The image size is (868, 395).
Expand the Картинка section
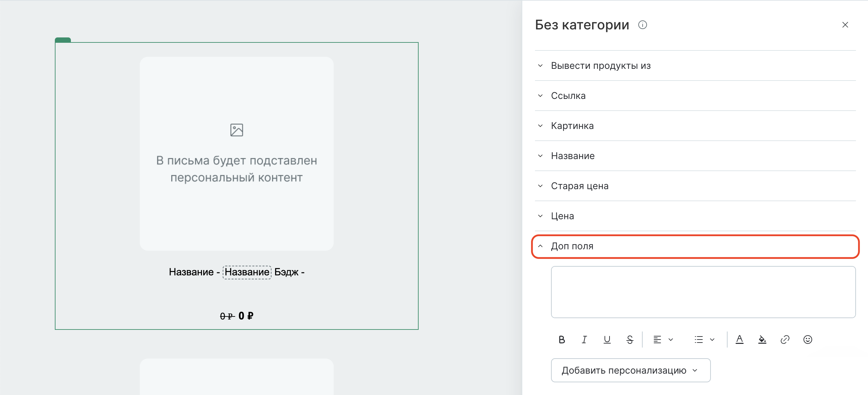click(x=695, y=126)
